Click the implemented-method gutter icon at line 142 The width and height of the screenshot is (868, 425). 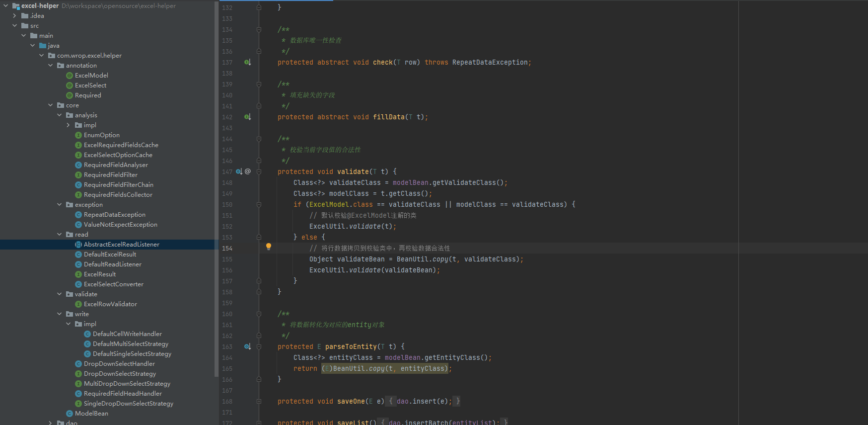click(x=247, y=117)
